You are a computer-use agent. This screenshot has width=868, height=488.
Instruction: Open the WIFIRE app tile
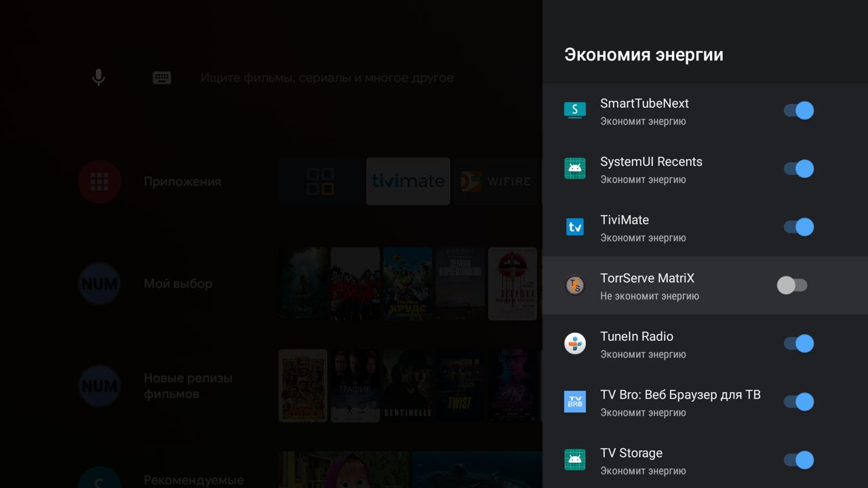pyautogui.click(x=498, y=182)
